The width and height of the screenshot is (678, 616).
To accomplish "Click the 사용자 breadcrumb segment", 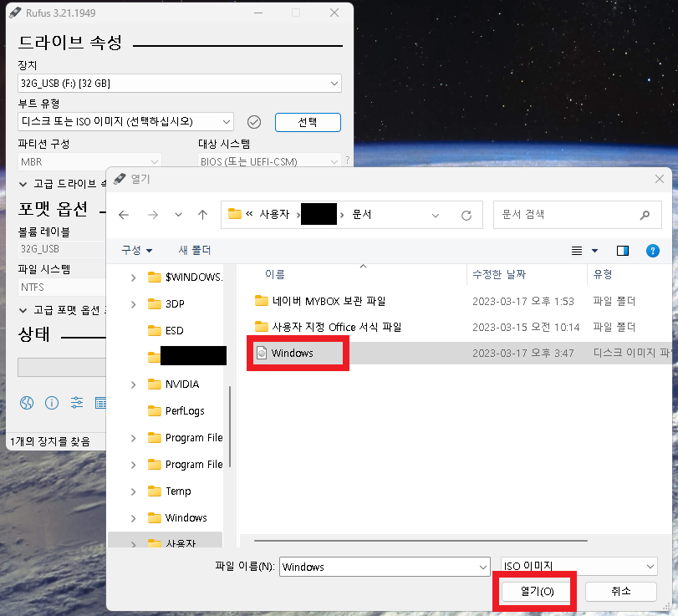I will [274, 215].
